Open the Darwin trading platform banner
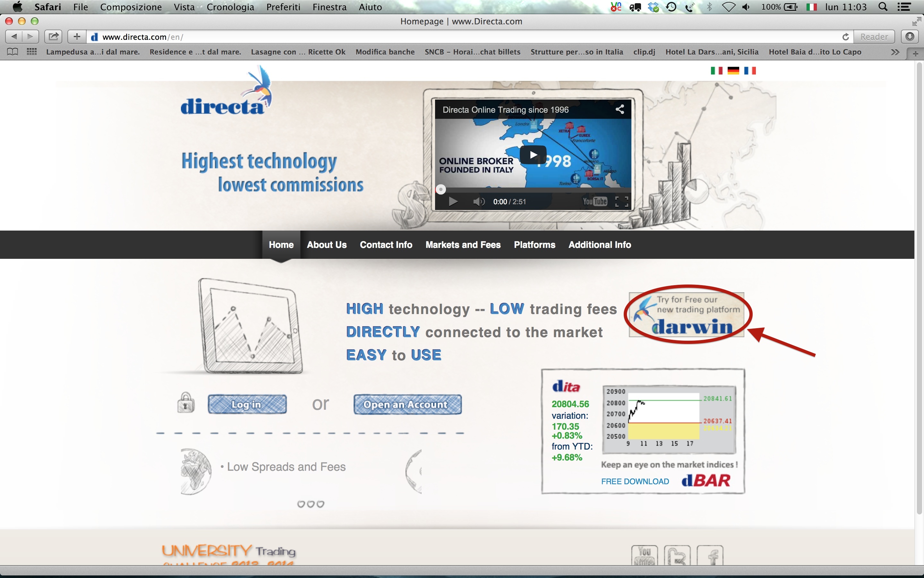The image size is (924, 578). (687, 315)
